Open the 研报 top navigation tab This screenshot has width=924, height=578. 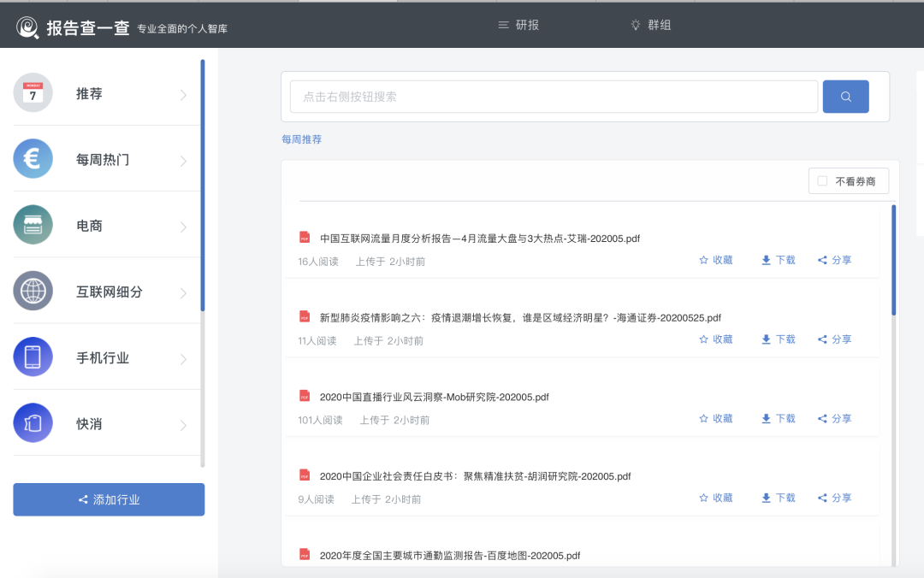pos(518,25)
